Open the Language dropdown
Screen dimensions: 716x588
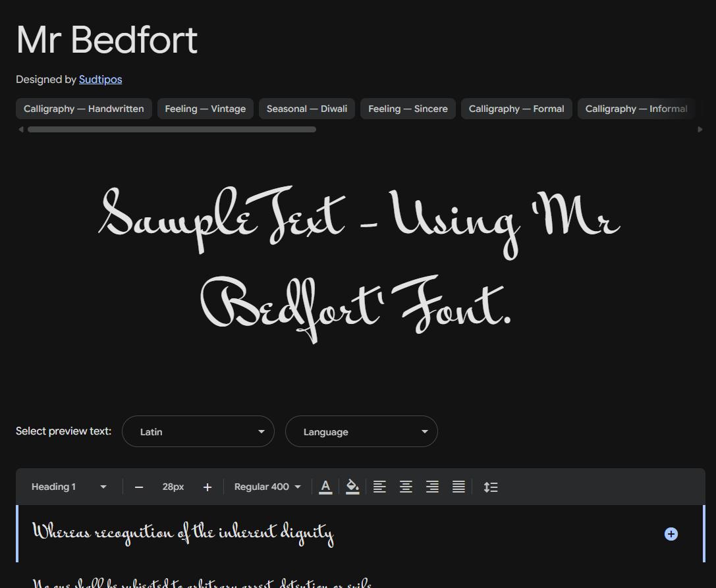tap(362, 431)
